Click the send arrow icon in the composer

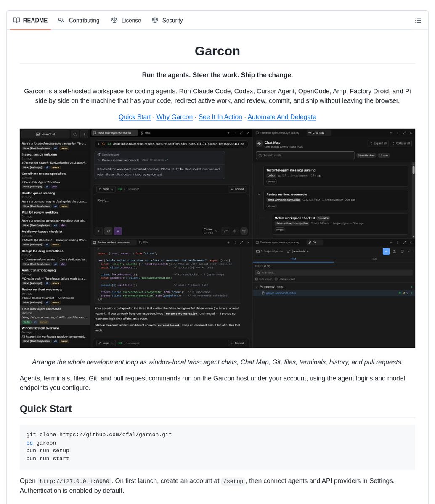click(244, 231)
